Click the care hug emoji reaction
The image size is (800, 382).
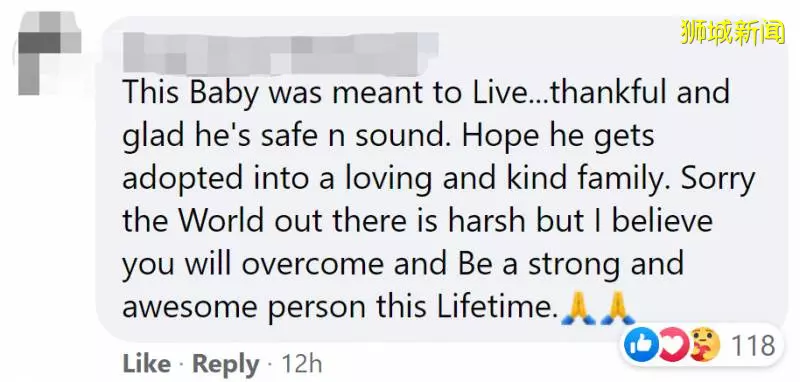tap(705, 345)
